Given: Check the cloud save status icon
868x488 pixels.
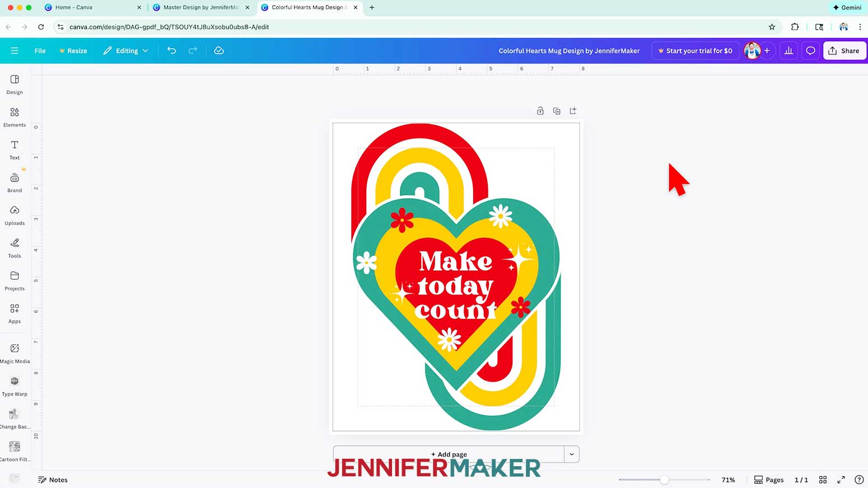Looking at the screenshot, I should [x=219, y=50].
